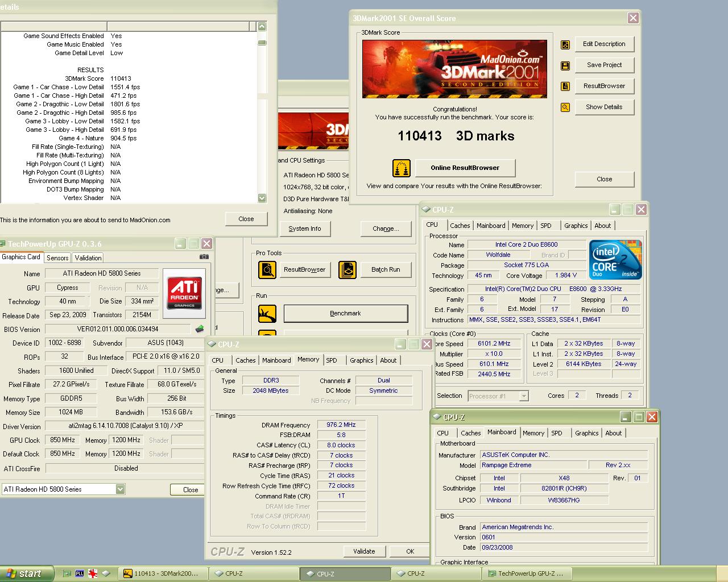Click the details list scrollbar thumb
This screenshot has width=728, height=582.
pyautogui.click(x=262, y=42)
